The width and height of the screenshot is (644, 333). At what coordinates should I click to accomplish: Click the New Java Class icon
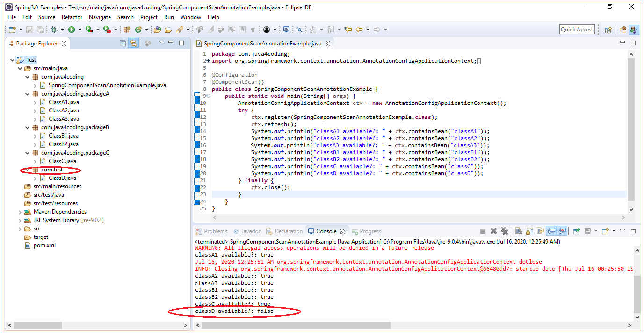[x=138, y=30]
